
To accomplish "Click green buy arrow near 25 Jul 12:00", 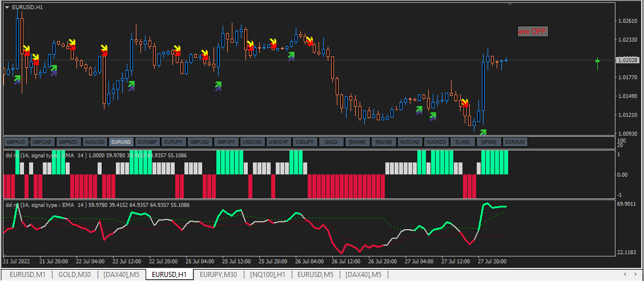I will tap(218, 85).
